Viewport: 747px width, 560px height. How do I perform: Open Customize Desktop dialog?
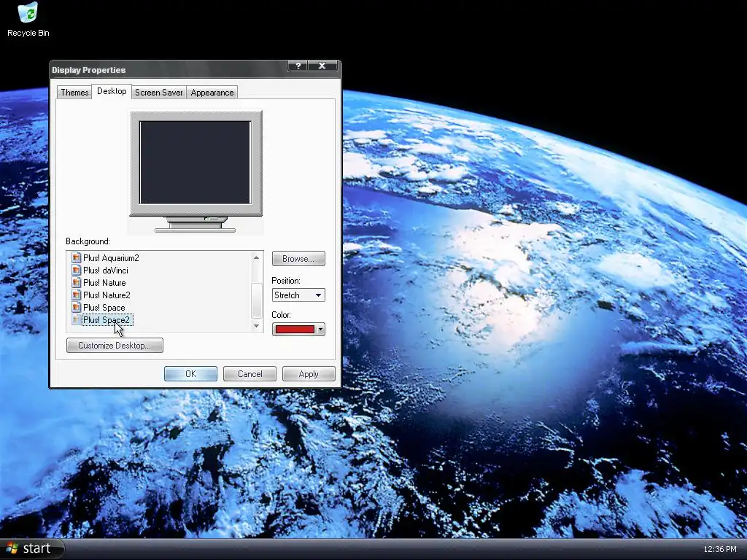pyautogui.click(x=115, y=345)
